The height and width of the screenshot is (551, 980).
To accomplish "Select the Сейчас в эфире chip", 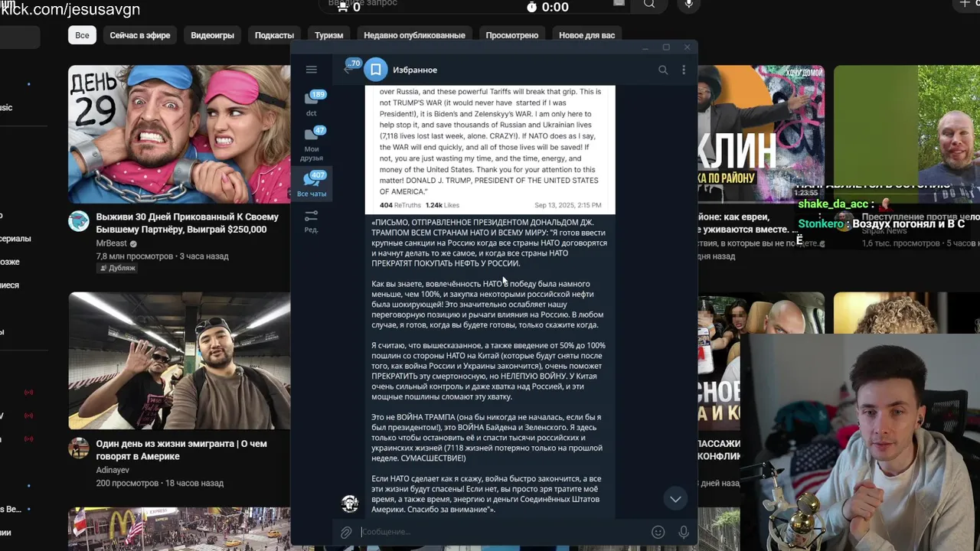I will tap(140, 35).
